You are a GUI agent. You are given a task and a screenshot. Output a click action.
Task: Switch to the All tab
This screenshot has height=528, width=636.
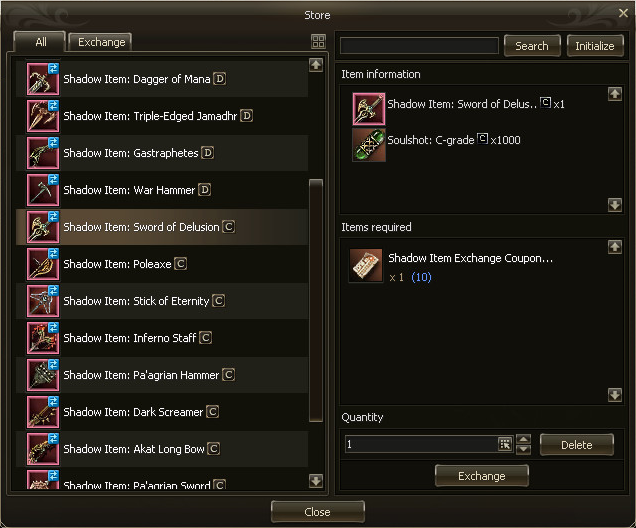coord(40,42)
